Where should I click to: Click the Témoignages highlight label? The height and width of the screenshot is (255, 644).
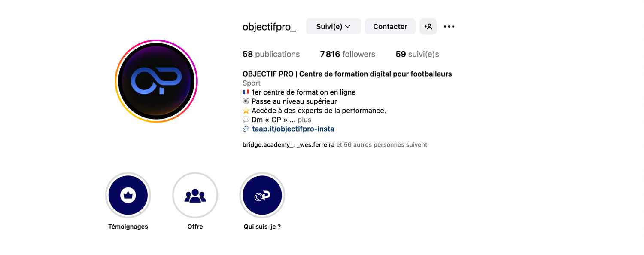(128, 227)
